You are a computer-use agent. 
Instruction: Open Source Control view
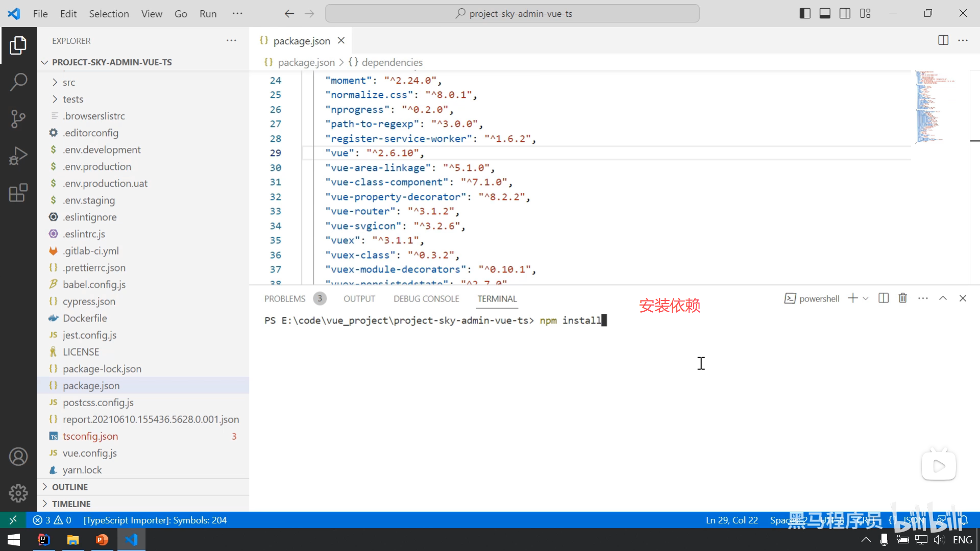click(x=18, y=118)
